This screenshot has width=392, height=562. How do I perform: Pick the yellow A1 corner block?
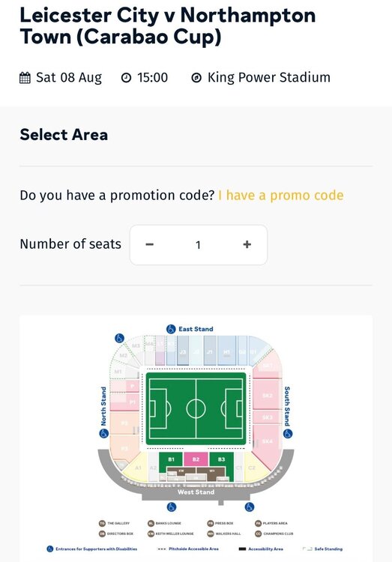(136, 466)
